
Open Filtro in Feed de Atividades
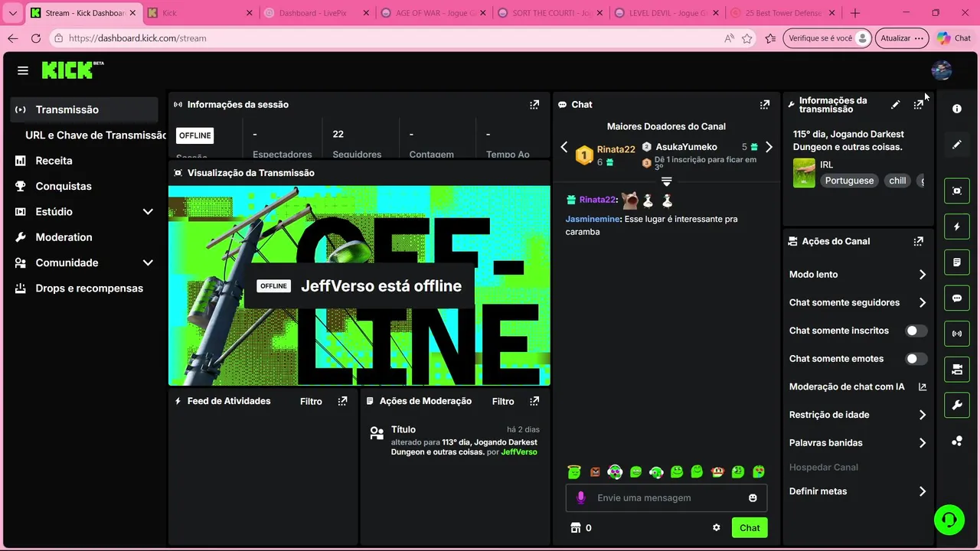(x=311, y=401)
